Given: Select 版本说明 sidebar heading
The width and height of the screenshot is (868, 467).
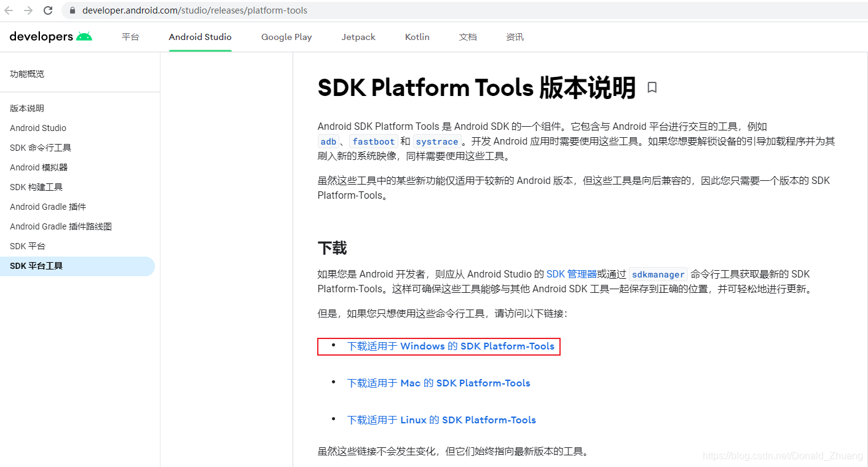Looking at the screenshot, I should coord(27,108).
